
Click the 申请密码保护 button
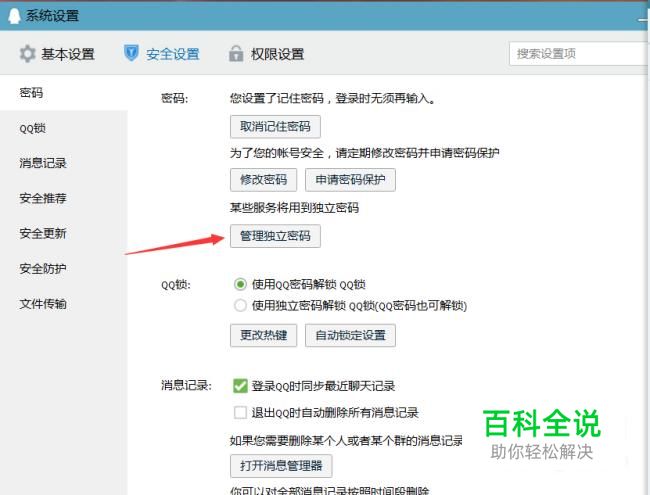[350, 180]
